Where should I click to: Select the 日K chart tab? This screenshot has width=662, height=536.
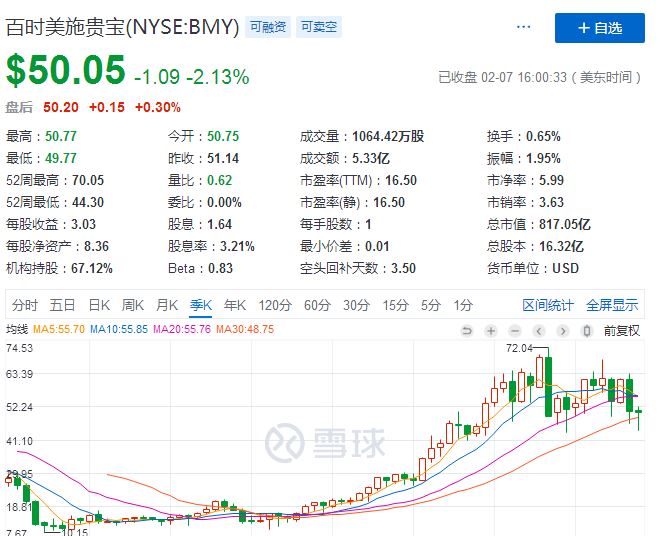(x=99, y=305)
